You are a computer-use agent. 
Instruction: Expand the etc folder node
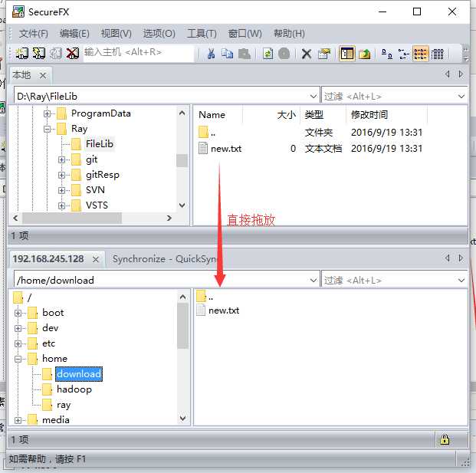point(18,343)
